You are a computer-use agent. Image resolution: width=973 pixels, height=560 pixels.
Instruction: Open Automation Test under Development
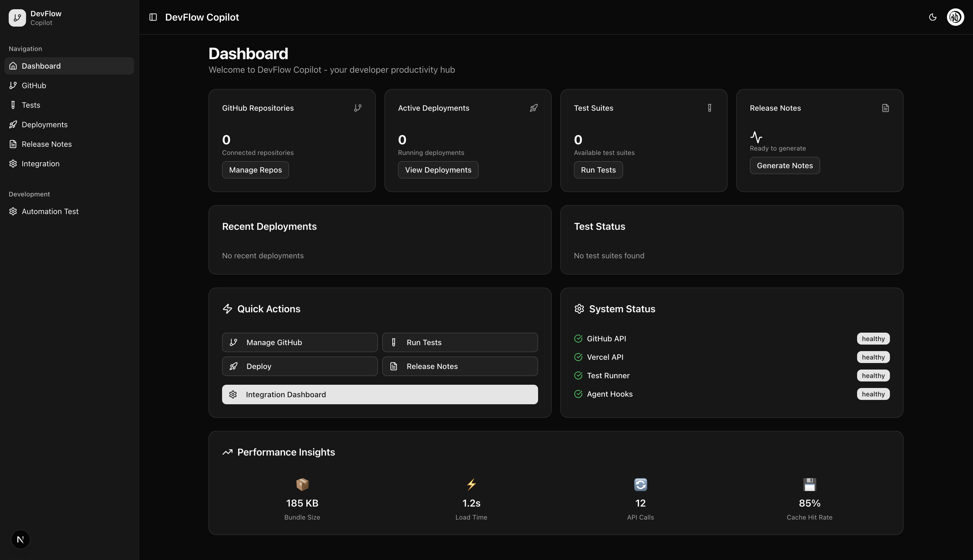click(50, 212)
